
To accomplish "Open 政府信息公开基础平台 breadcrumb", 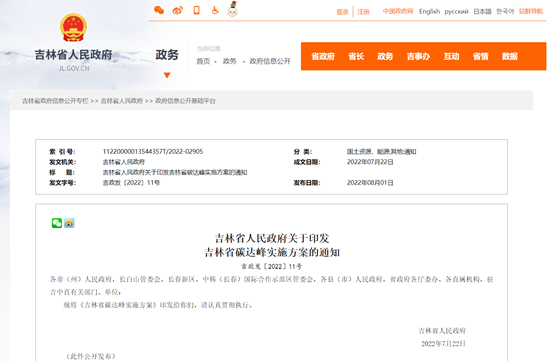I will (x=185, y=101).
